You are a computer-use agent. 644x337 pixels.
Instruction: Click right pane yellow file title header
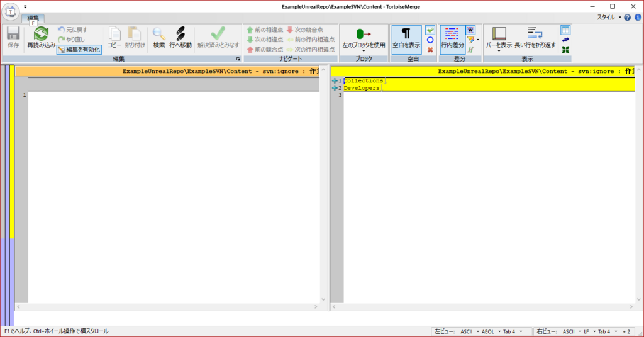tap(482, 72)
